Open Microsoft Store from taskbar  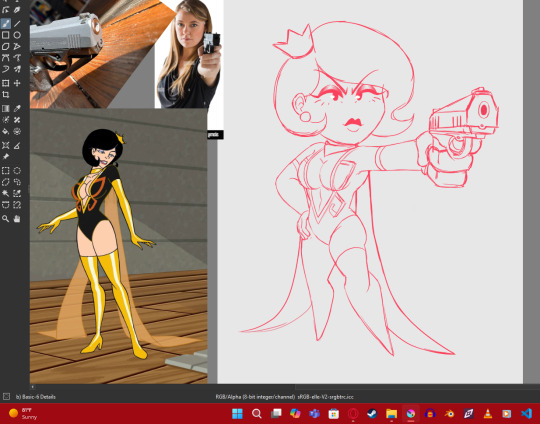[333, 413]
